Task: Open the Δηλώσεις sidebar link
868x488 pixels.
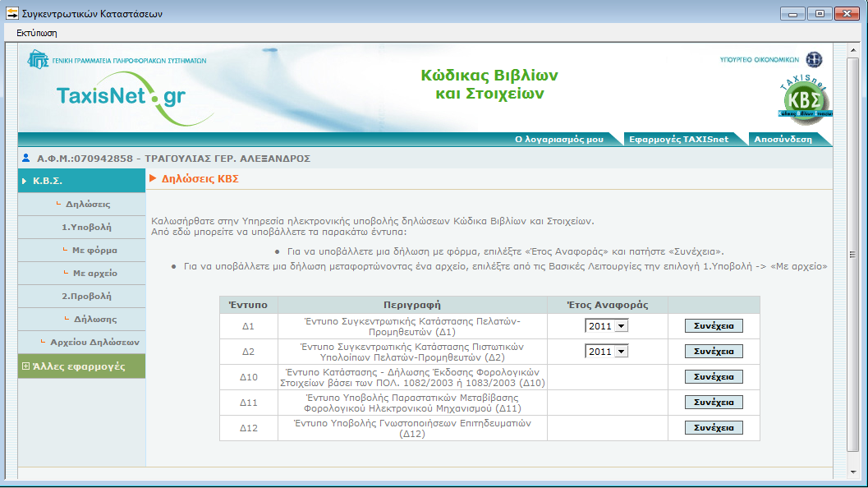Action: point(88,204)
